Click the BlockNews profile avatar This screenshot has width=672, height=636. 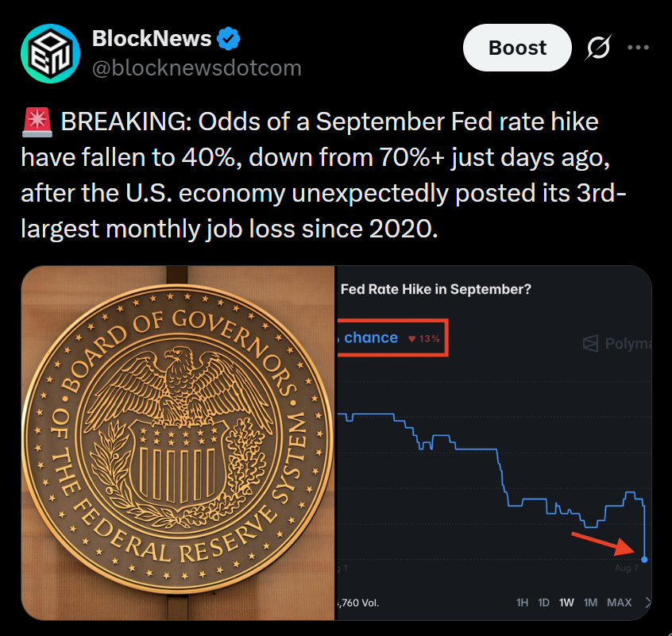click(x=51, y=53)
